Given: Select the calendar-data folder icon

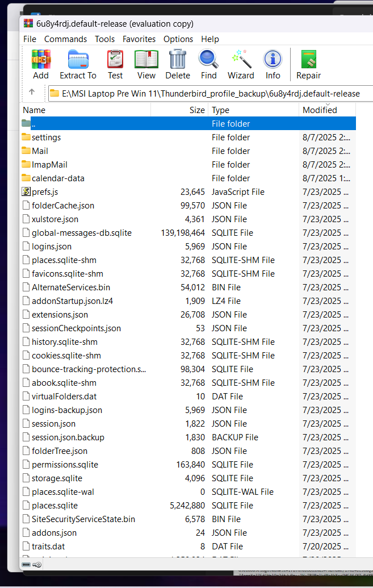Looking at the screenshot, I should 26,178.
